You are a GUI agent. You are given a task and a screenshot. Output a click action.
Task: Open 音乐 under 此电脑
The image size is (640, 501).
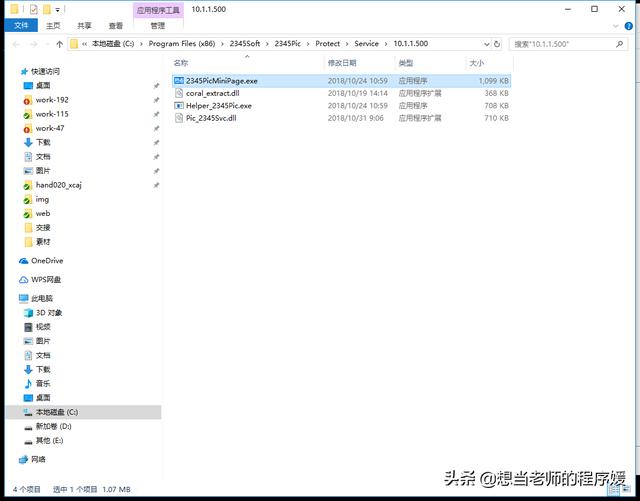tap(43, 383)
